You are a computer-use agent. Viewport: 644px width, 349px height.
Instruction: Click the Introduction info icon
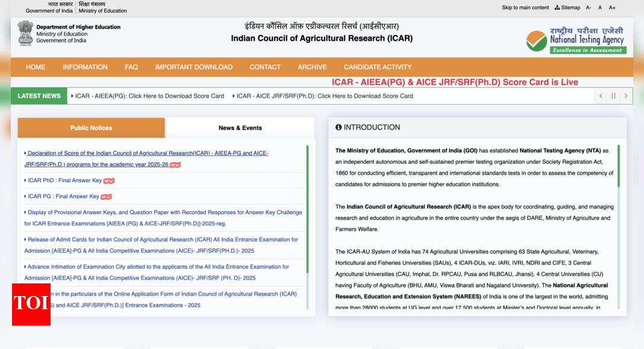[339, 127]
